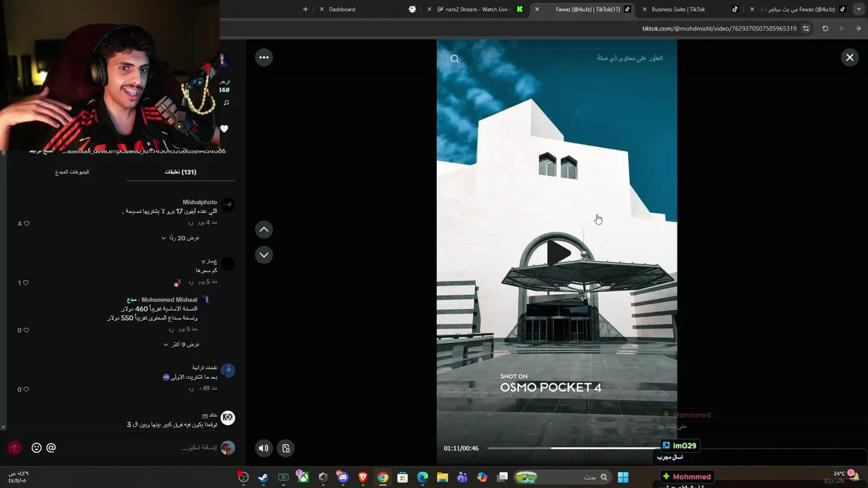
Task: Open Brave browser from the taskbar
Action: [362, 477]
